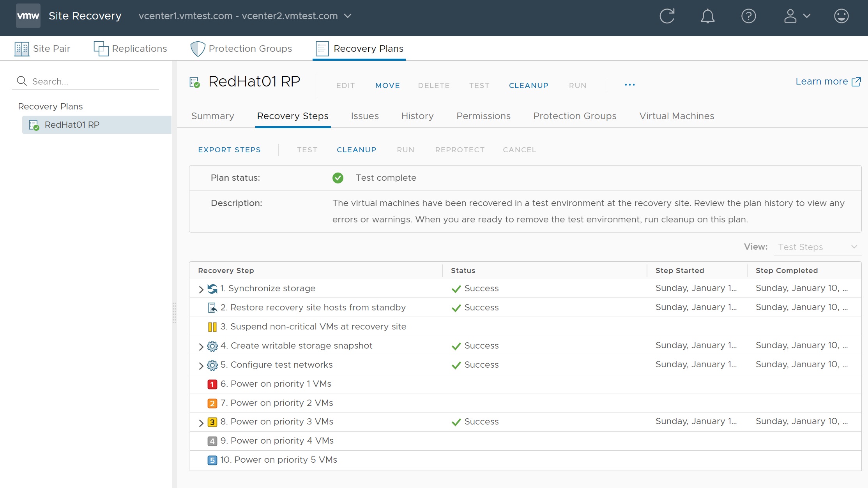Click the Site Pair building icon
868x488 pixels.
(x=22, y=49)
